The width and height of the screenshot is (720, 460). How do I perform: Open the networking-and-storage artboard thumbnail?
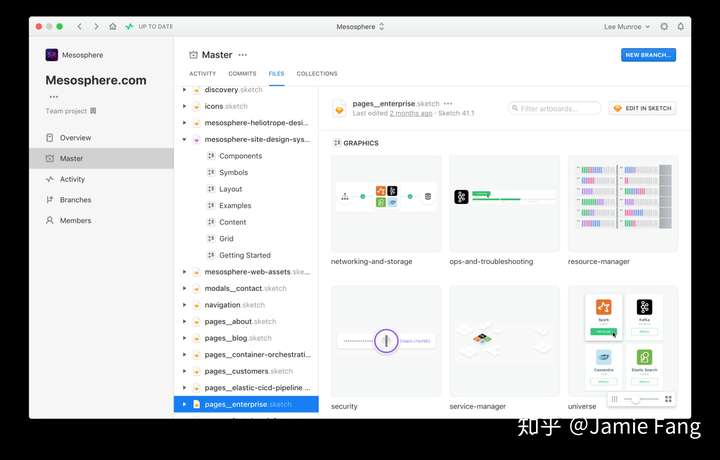point(386,203)
